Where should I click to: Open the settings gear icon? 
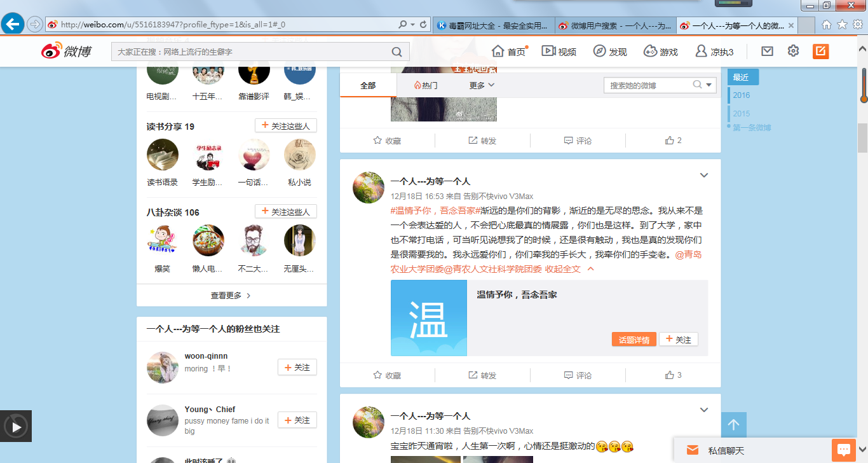point(793,52)
